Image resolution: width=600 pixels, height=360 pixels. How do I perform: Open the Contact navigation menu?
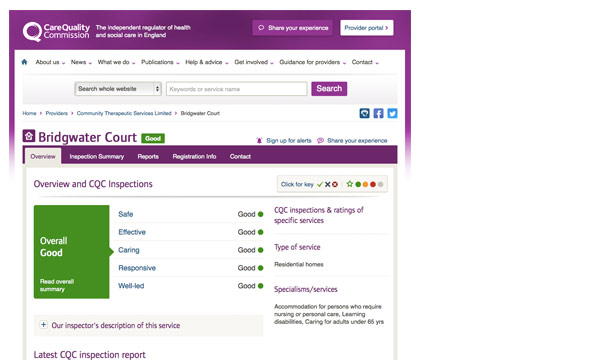click(365, 62)
